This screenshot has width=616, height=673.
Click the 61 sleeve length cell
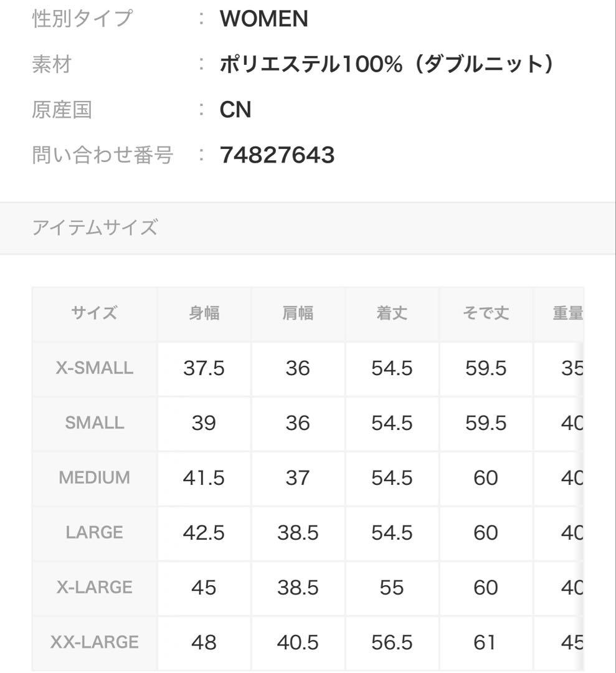pyautogui.click(x=486, y=643)
